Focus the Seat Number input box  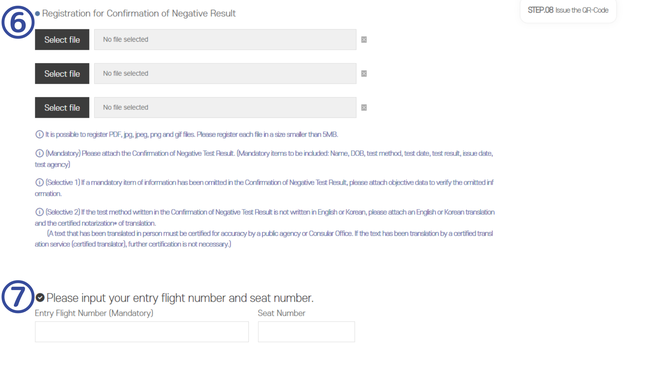tap(306, 332)
